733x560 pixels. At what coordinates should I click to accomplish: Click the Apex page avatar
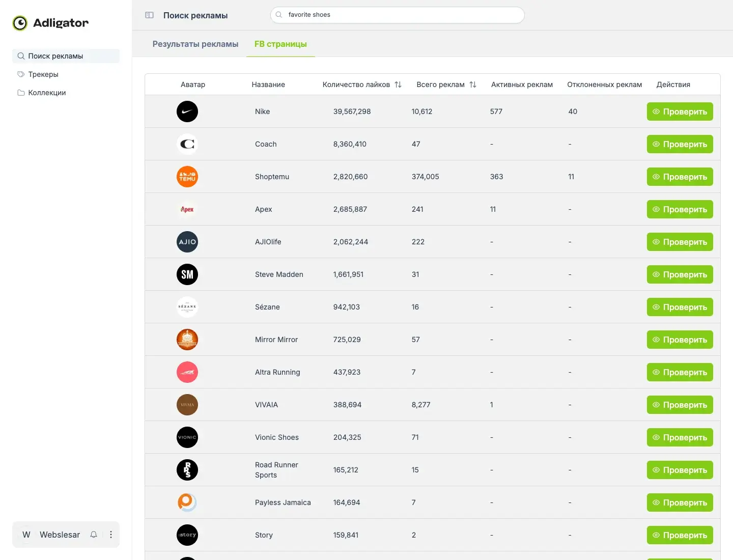coord(187,209)
